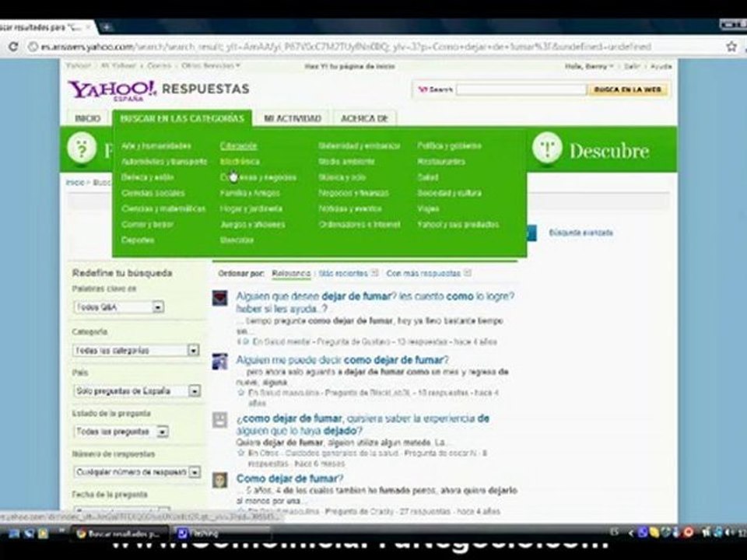
Task: Click the browser reload icon
Action: point(13,47)
